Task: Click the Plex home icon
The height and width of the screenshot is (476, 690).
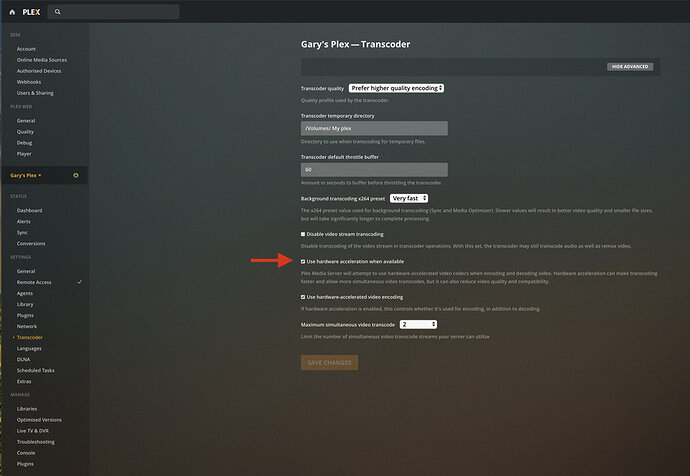Action: tap(12, 12)
